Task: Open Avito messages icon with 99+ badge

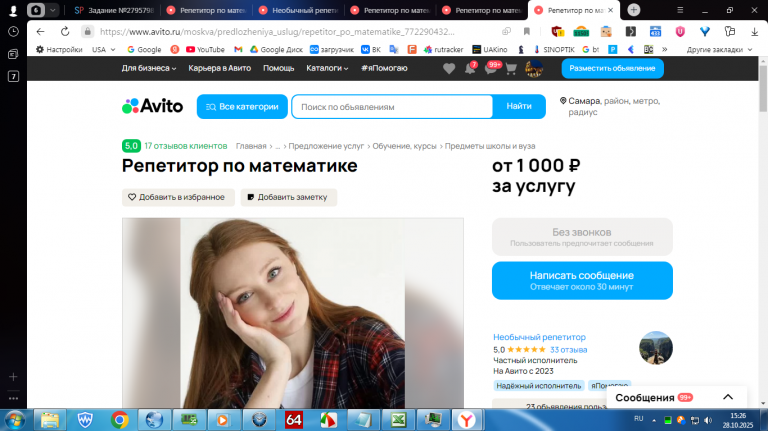Action: point(491,69)
